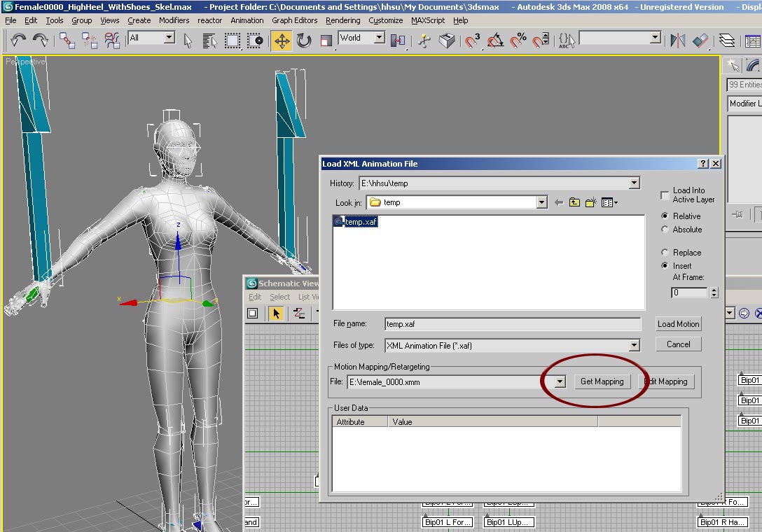Open the Animation menu
Screen dimensions: 762x532
(247, 20)
